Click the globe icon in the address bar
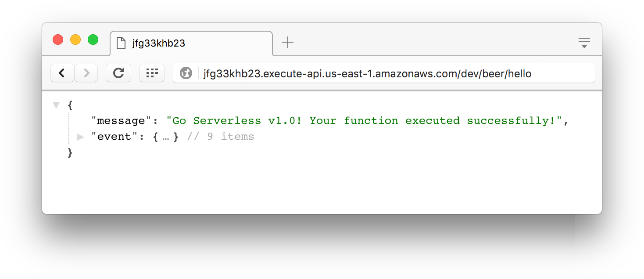The height and width of the screenshot is (279, 644). [186, 73]
